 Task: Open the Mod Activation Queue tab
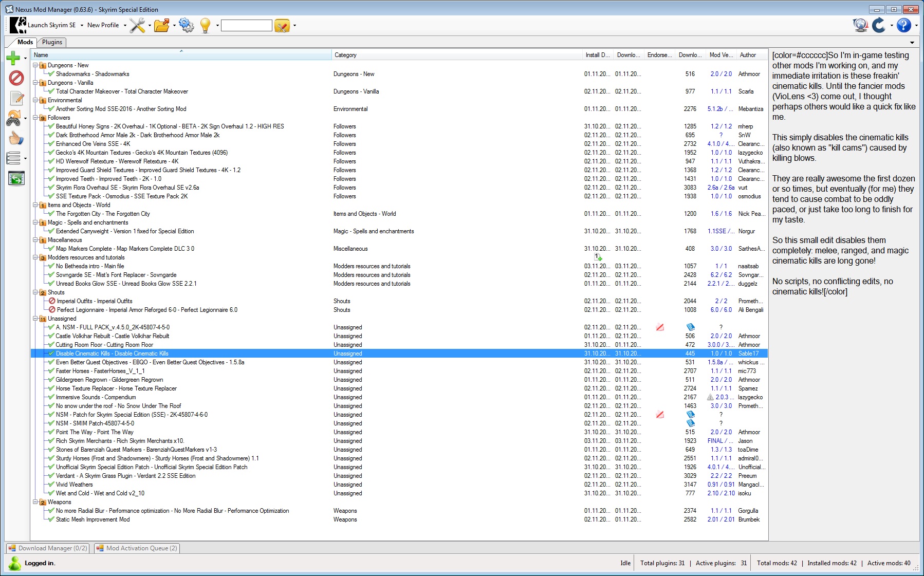point(137,548)
